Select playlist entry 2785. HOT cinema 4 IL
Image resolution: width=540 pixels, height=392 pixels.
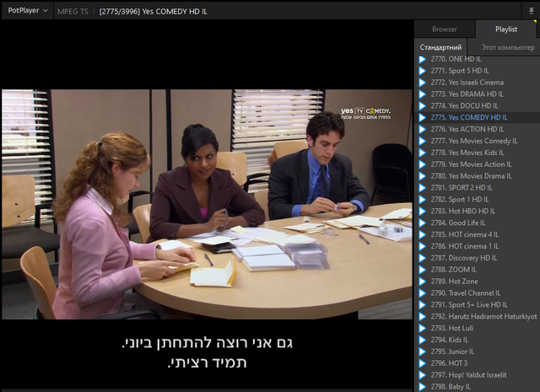tap(478, 234)
